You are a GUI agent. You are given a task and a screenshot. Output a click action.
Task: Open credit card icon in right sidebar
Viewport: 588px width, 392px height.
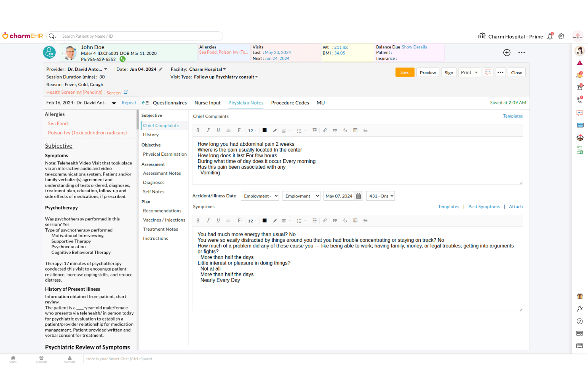(x=580, y=125)
